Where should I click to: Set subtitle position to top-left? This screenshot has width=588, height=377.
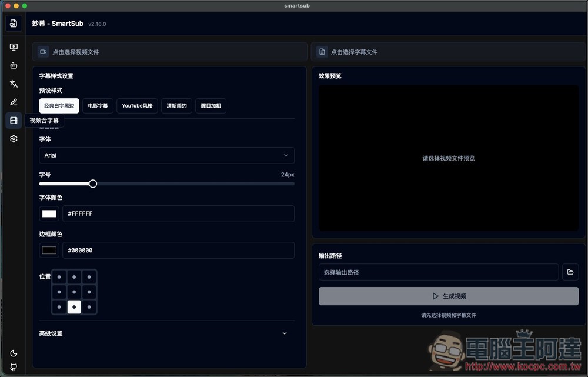click(x=59, y=277)
